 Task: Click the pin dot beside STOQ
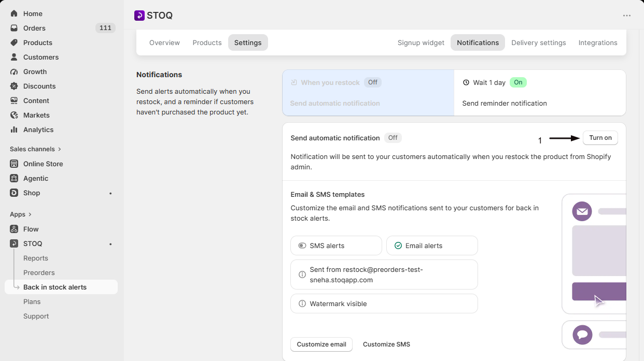click(110, 244)
